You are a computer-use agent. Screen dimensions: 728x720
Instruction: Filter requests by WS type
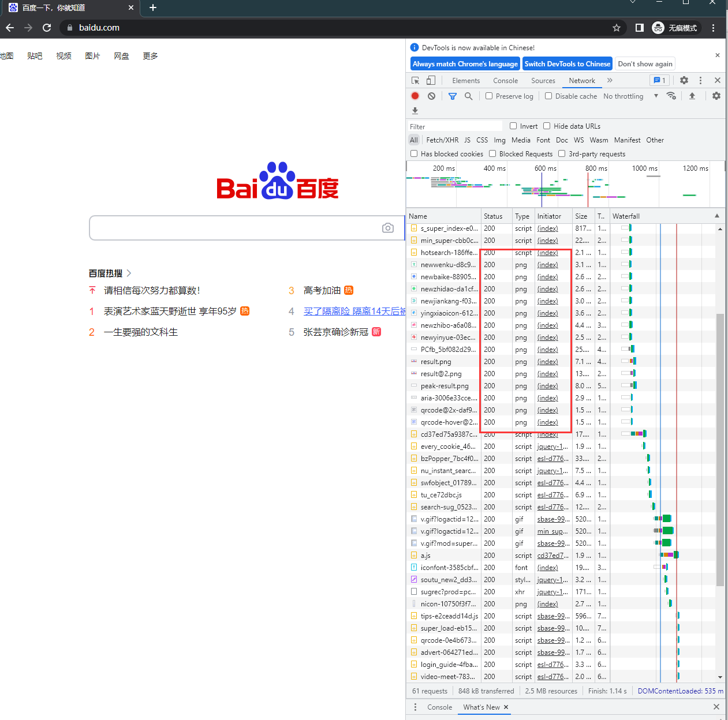[578, 140]
